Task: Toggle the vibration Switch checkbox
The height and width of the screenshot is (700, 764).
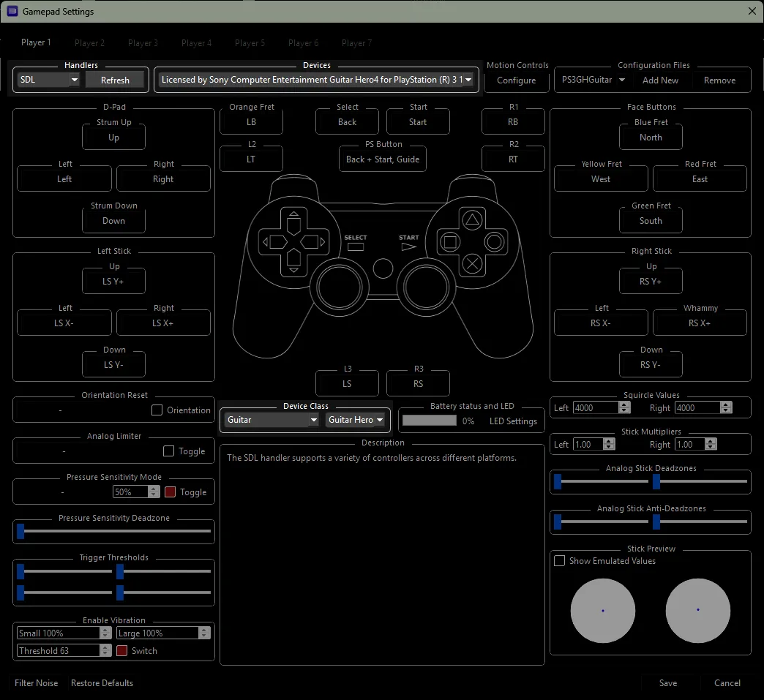Action: [121, 650]
